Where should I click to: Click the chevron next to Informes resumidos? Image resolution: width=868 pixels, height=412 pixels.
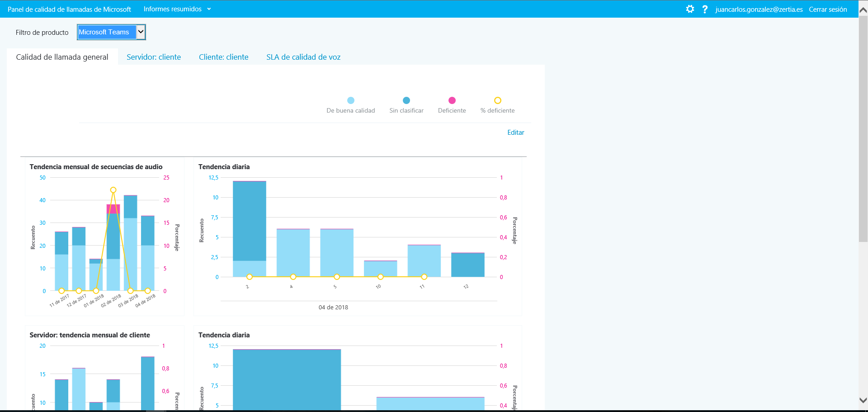coord(209,9)
